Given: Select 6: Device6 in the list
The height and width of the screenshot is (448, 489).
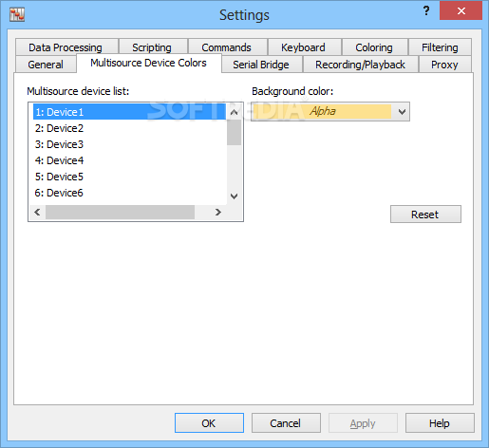Looking at the screenshot, I should [130, 193].
